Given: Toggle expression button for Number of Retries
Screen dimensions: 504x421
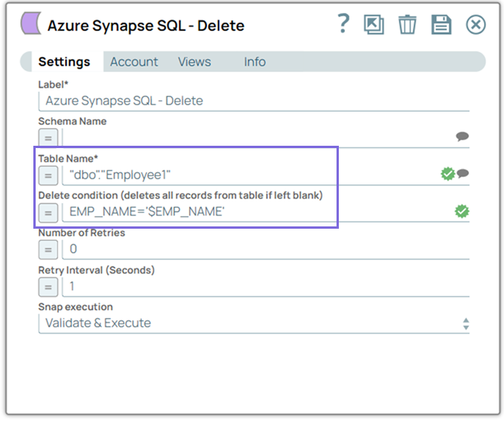Looking at the screenshot, I should (48, 250).
